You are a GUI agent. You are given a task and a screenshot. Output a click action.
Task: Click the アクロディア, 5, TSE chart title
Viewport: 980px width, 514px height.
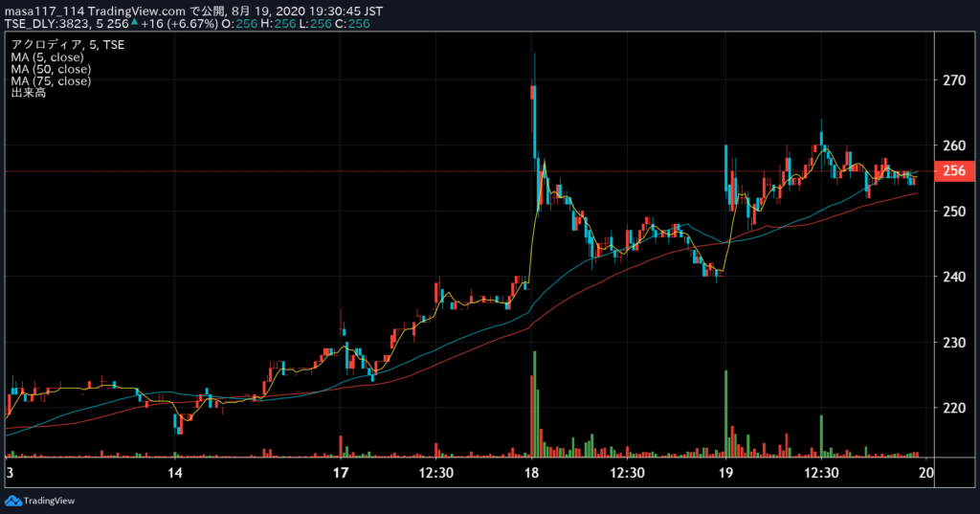(x=68, y=44)
